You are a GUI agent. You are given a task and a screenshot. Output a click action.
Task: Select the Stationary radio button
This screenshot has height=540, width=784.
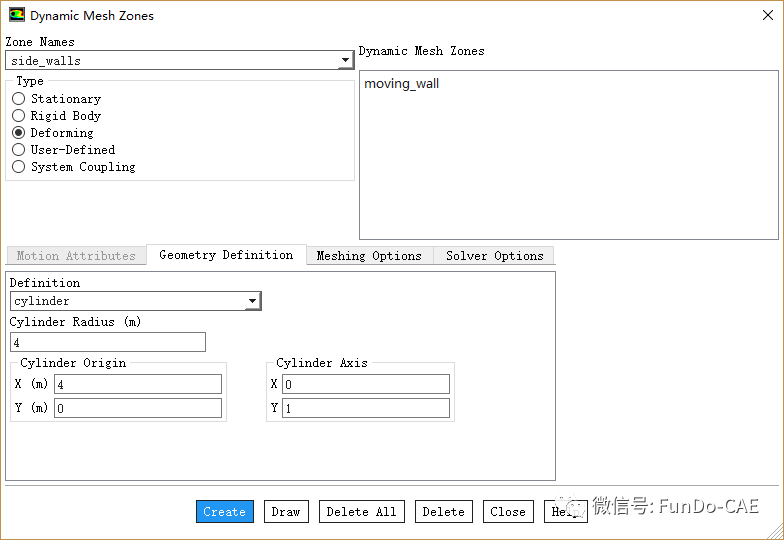[x=19, y=99]
